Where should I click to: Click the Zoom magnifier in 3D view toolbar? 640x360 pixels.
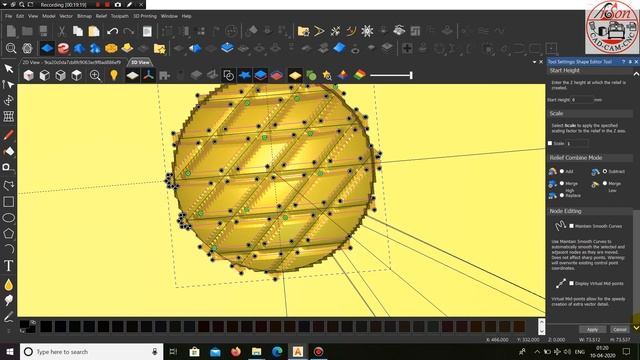[95, 76]
